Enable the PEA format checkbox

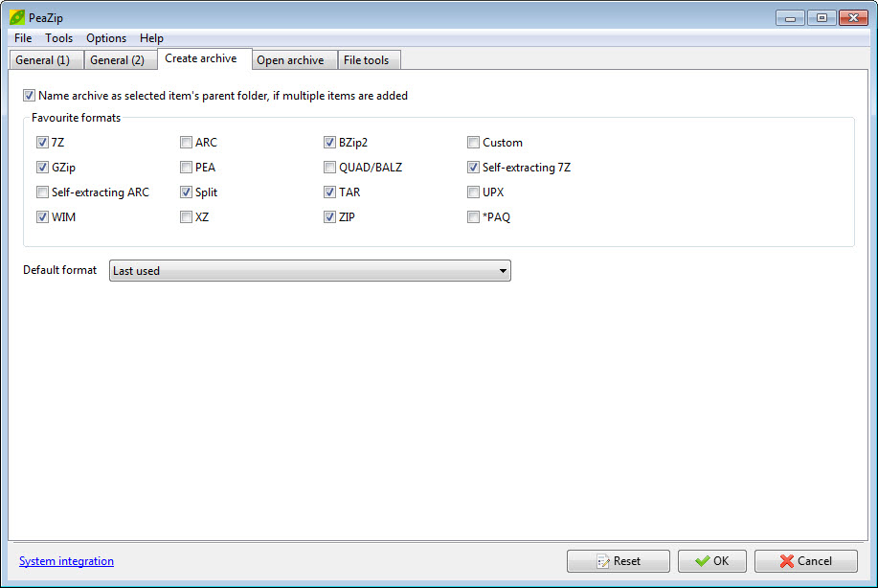point(186,167)
